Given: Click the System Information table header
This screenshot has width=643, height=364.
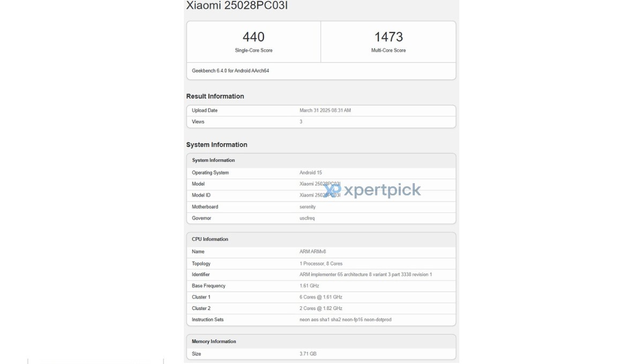Looking at the screenshot, I should [213, 161].
